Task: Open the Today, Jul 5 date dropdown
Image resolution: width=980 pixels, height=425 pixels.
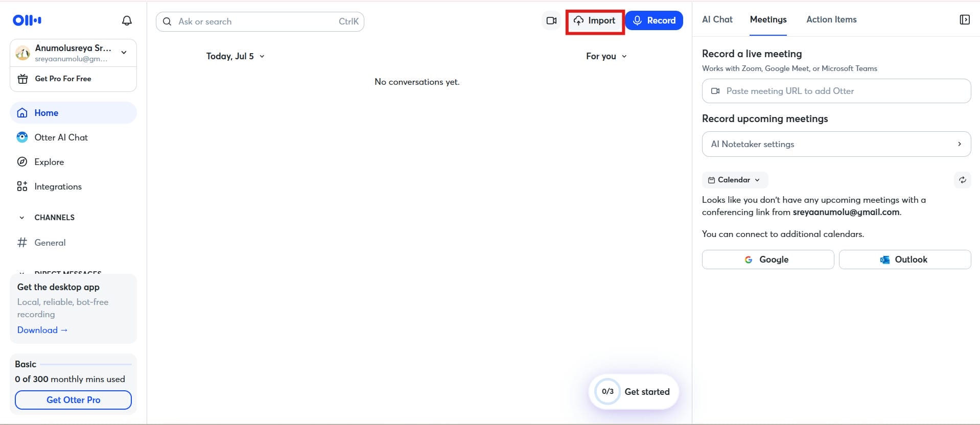Action: click(x=236, y=56)
